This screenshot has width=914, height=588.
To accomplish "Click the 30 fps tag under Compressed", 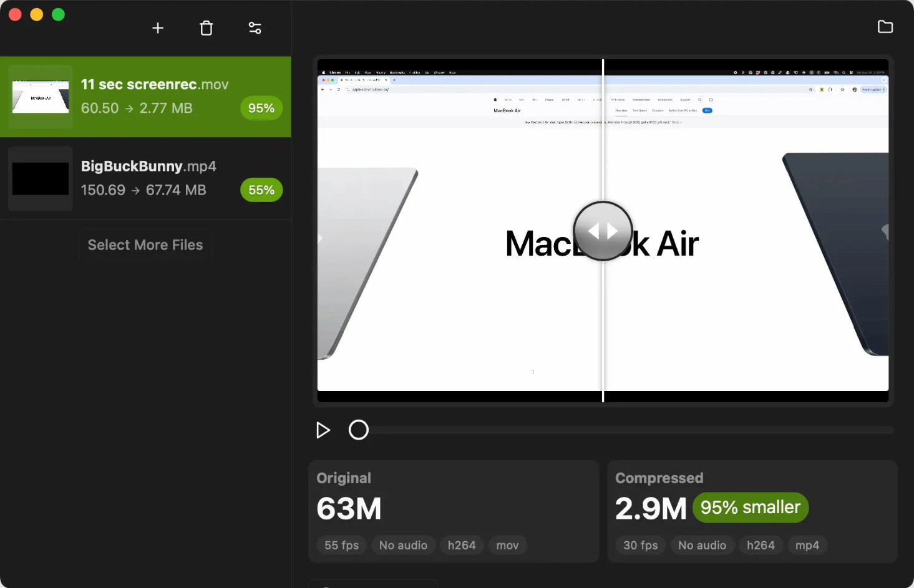I will pos(641,546).
